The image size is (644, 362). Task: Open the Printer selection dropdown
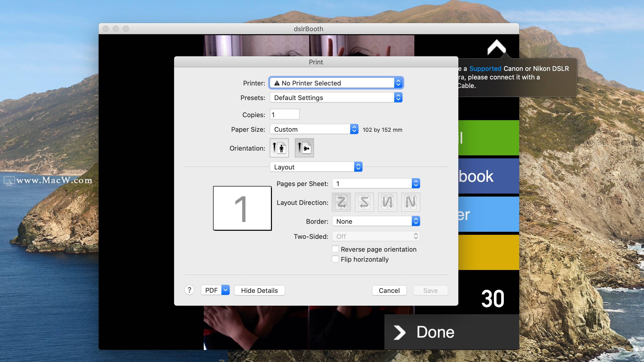pyautogui.click(x=336, y=83)
